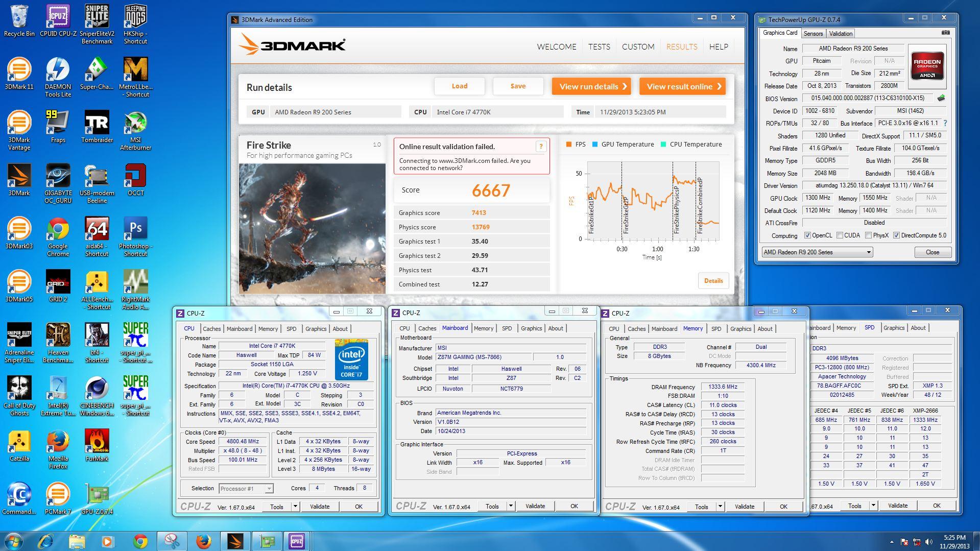Screen dimensions: 980x551
Task: Click Validate in CPU-Z Mainboard window
Action: [x=535, y=506]
